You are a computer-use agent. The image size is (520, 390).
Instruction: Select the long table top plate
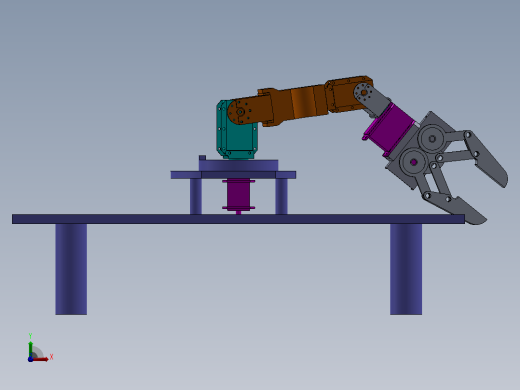click(x=238, y=219)
